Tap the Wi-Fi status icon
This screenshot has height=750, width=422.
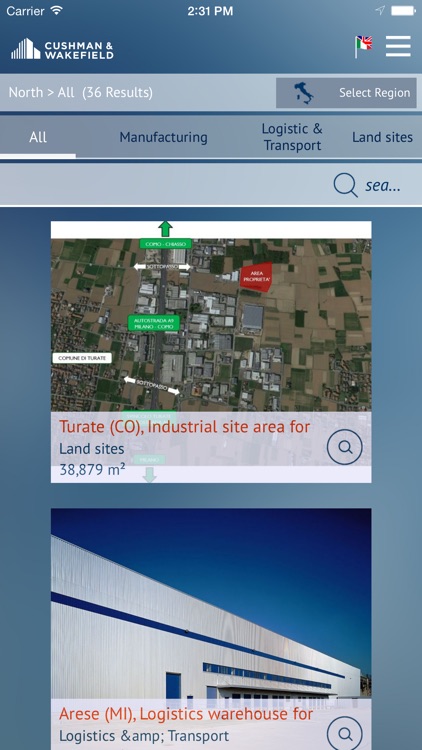pos(56,11)
